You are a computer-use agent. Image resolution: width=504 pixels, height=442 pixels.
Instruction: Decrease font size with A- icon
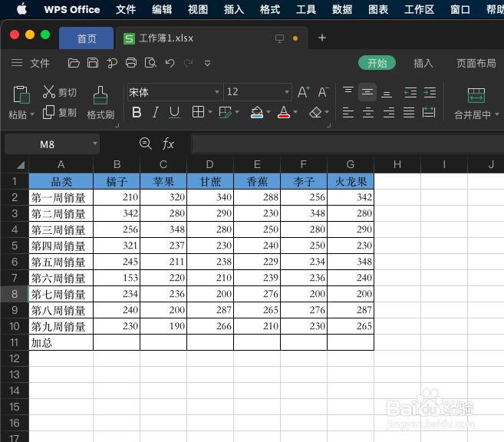click(x=323, y=92)
